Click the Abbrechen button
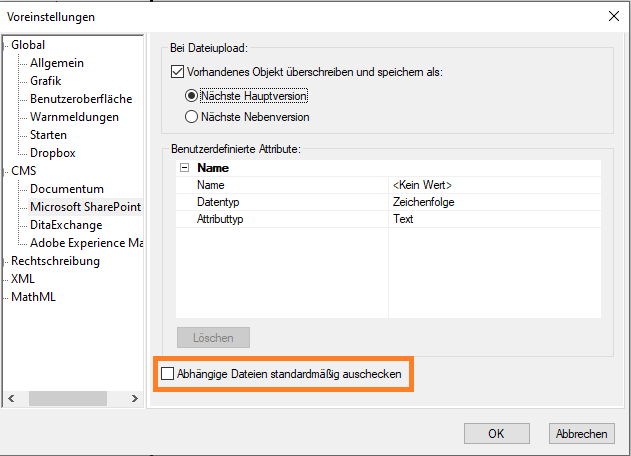 [580, 433]
